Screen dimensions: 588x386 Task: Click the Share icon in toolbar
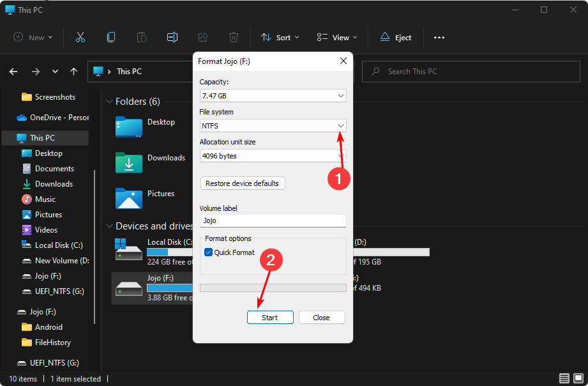point(203,37)
